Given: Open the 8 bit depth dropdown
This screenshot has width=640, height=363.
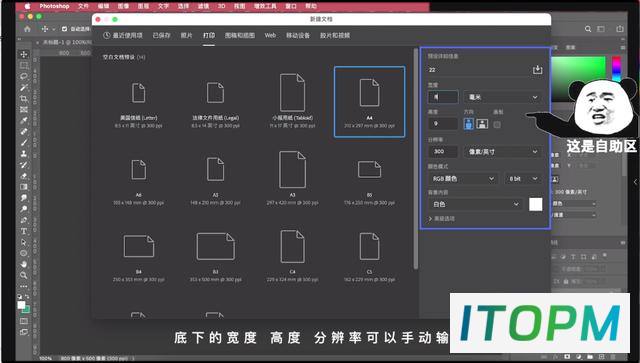Looking at the screenshot, I should [523, 178].
